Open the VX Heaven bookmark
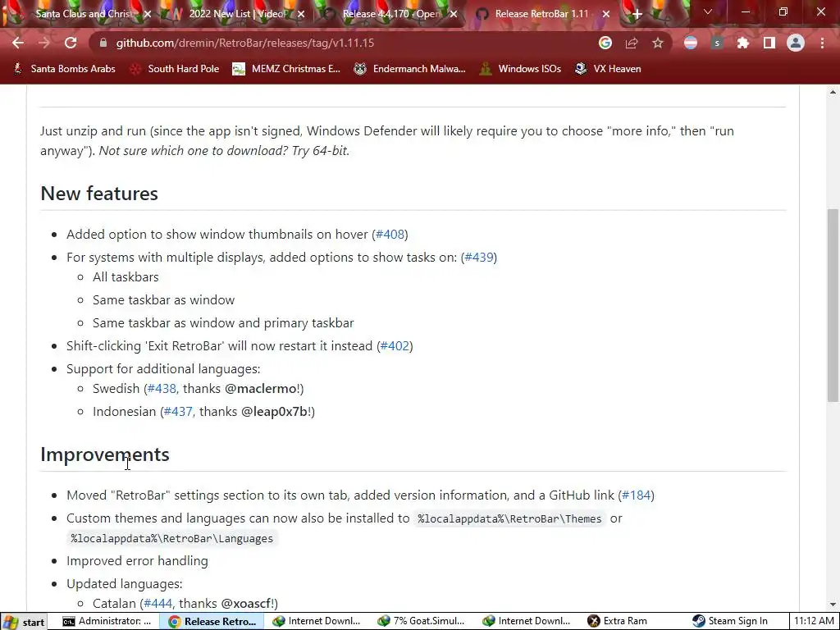This screenshot has width=840, height=630. pos(608,69)
